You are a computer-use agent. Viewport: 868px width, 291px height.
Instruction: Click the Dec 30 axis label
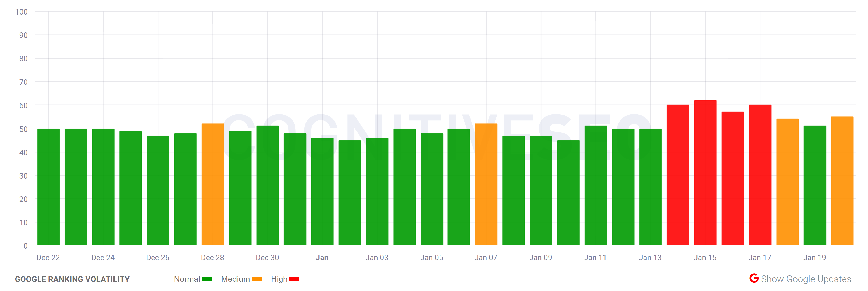tap(268, 257)
